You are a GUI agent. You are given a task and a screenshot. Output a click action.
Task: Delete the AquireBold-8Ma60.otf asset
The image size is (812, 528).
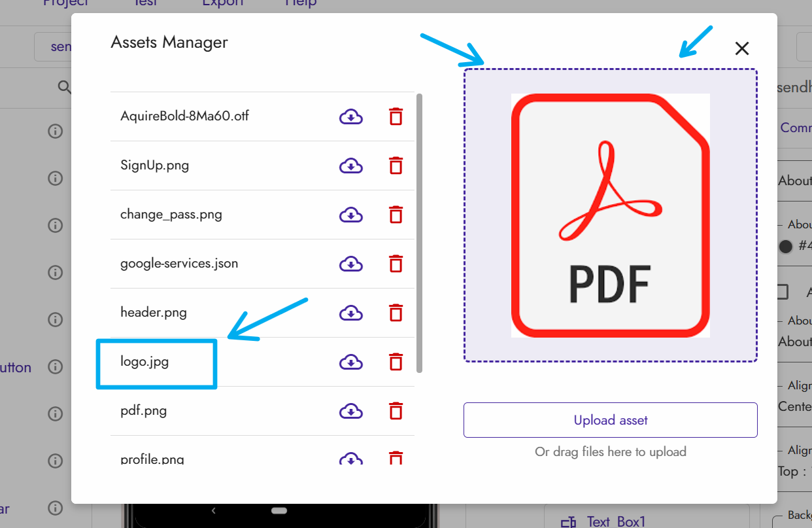coord(396,116)
